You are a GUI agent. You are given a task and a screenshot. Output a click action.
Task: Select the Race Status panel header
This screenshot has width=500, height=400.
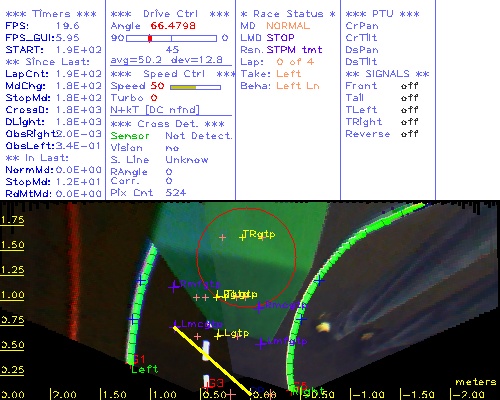[288, 14]
